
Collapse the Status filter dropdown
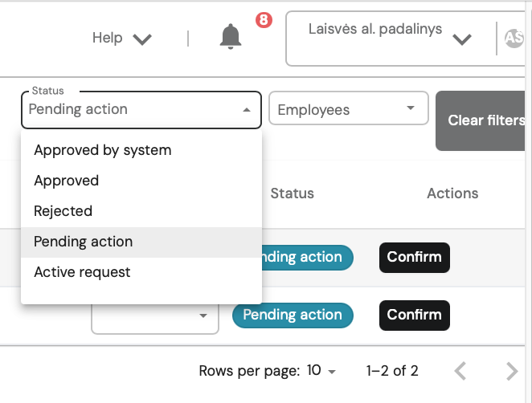click(247, 110)
